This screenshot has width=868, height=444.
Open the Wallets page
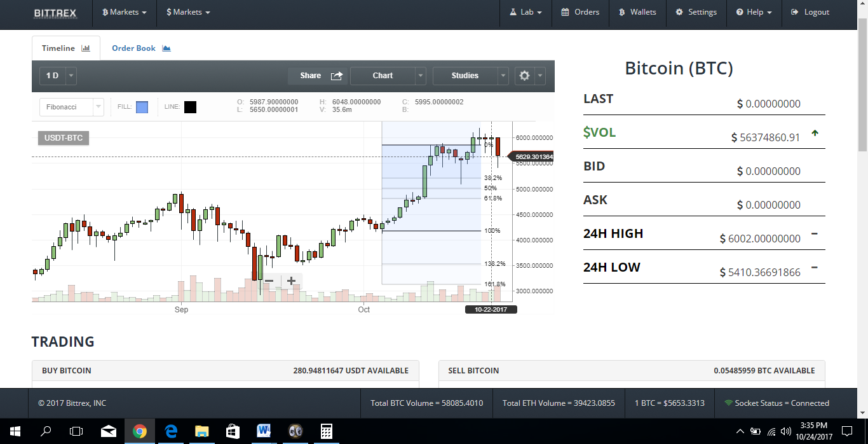(637, 12)
